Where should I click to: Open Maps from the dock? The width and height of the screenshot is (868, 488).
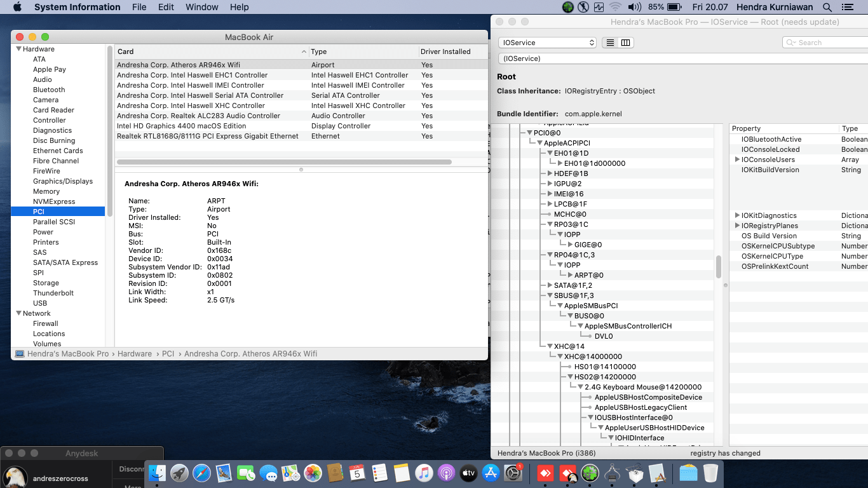pos(290,473)
